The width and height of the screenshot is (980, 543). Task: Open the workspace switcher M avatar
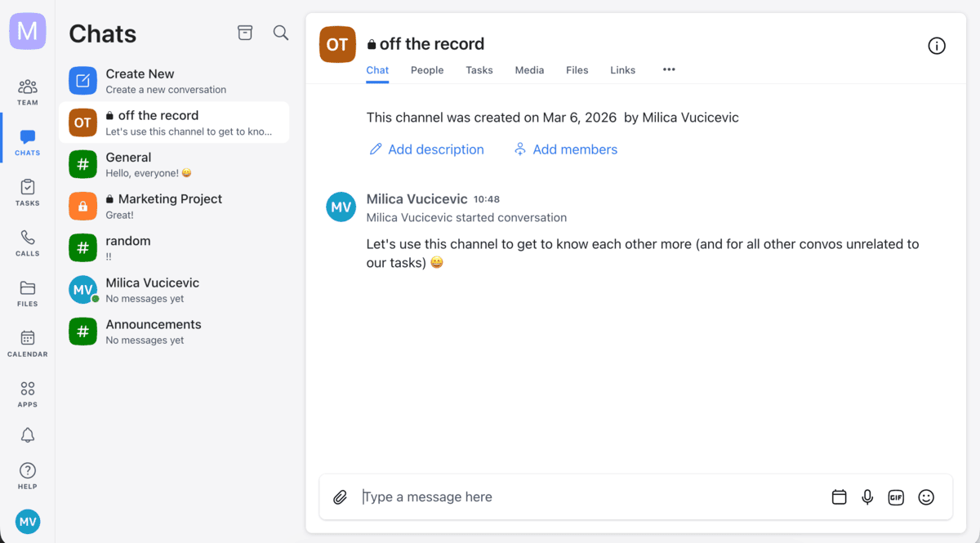[28, 31]
